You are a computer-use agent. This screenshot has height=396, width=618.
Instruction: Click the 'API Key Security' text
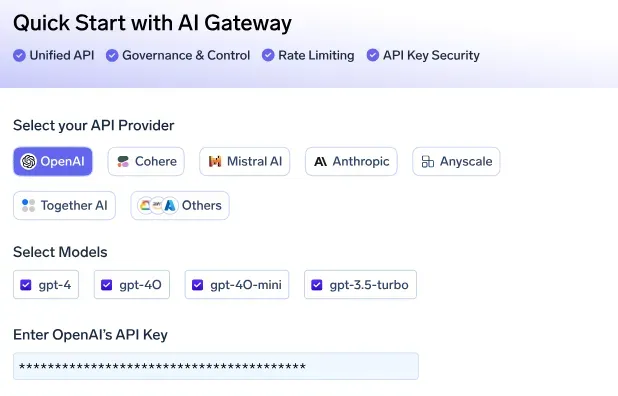tap(431, 56)
